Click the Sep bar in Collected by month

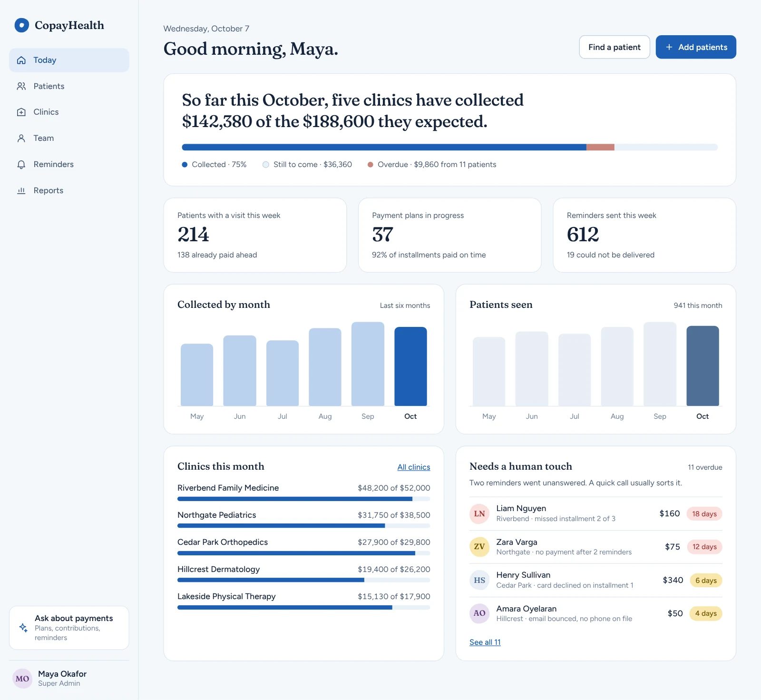coord(368,364)
